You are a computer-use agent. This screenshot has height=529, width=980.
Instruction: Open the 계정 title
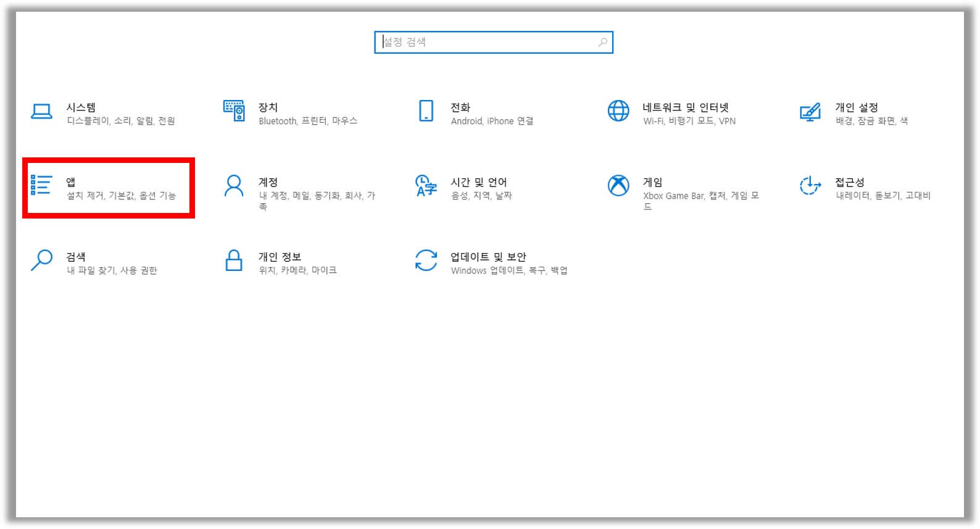(268, 182)
